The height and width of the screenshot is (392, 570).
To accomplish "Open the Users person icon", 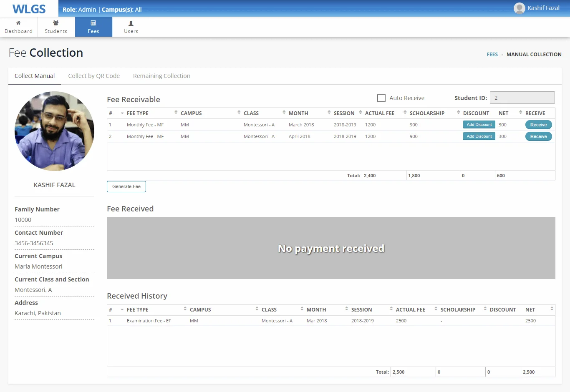I will (x=131, y=23).
